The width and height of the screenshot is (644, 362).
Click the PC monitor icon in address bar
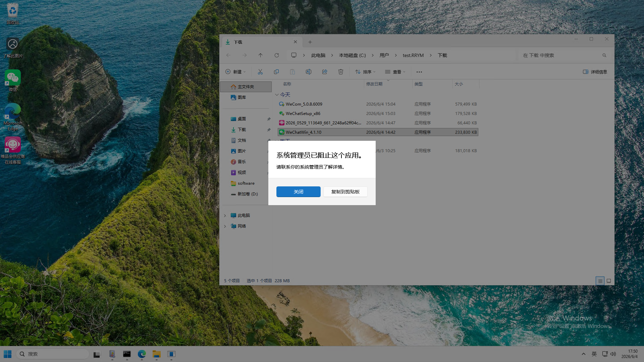(294, 55)
